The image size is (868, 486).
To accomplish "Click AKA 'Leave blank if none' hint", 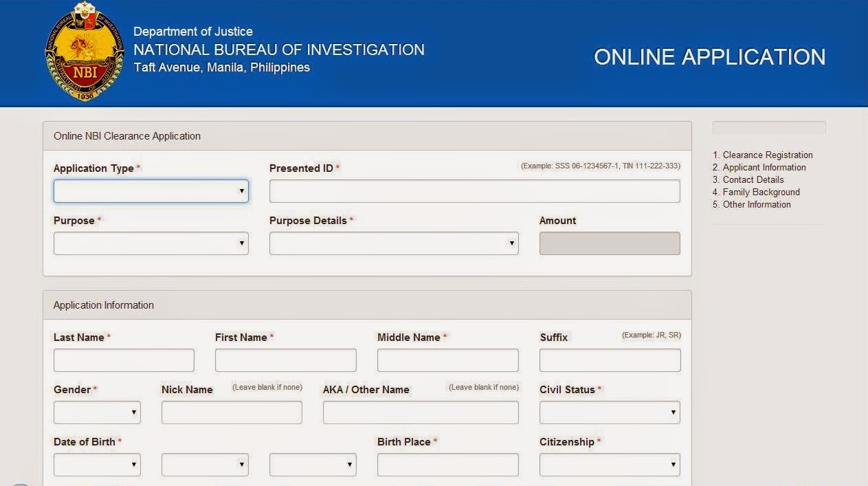I will 484,388.
